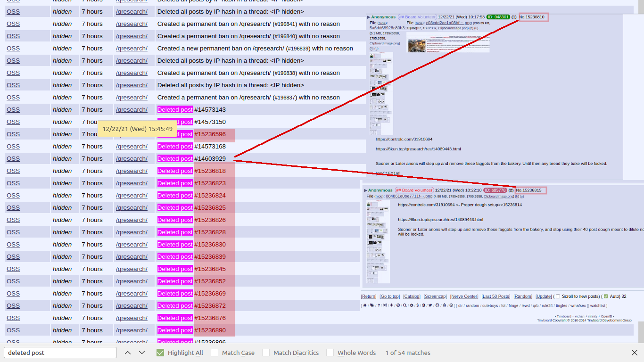Click the /qresearch/ link in the #196841 ban row

point(132,24)
